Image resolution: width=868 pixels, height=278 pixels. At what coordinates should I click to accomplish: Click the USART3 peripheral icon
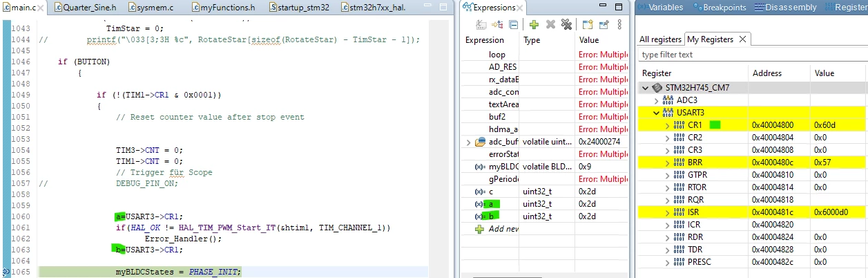668,112
